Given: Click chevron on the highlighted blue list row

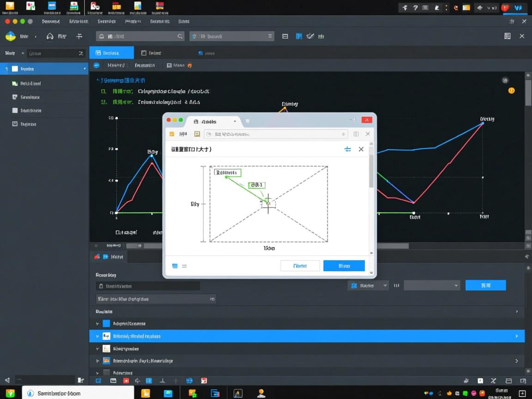Looking at the screenshot, I should pos(516,336).
